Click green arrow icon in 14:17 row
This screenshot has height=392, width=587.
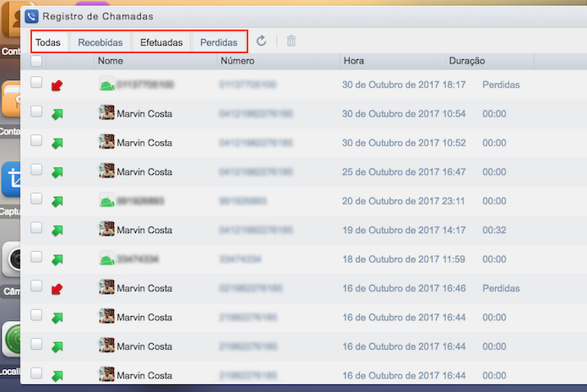tap(58, 231)
